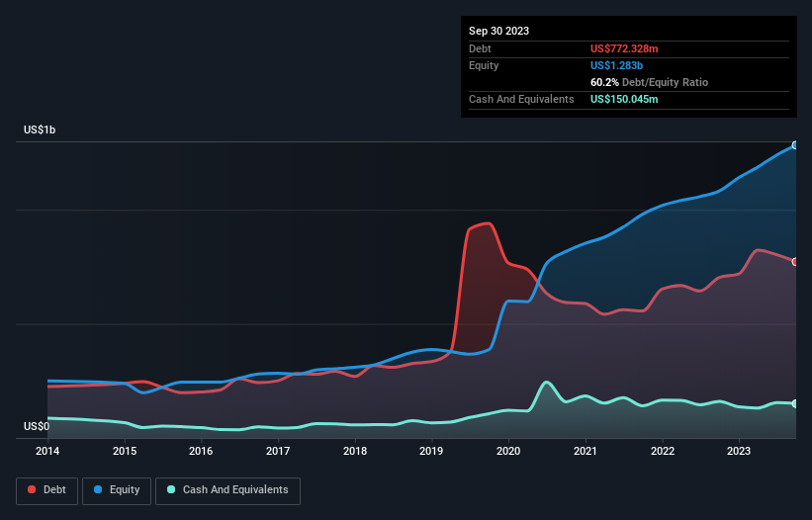
Task: Click the red Debt legend dot
Action: tap(32, 489)
